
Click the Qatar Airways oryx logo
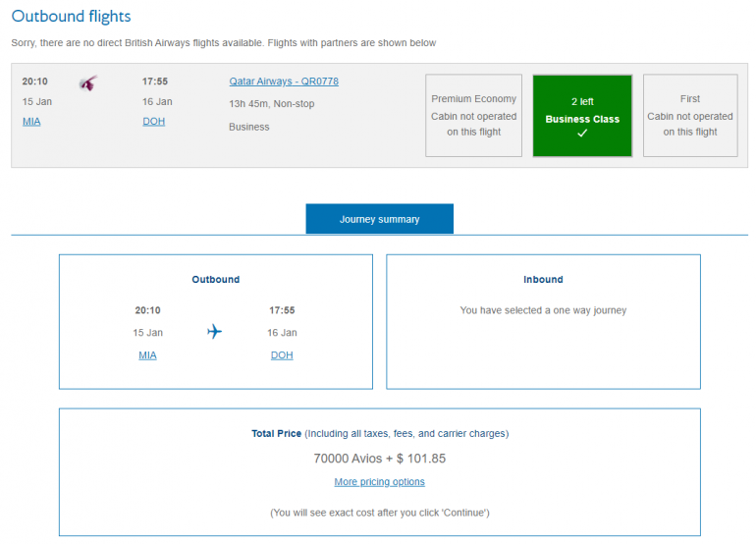click(88, 83)
